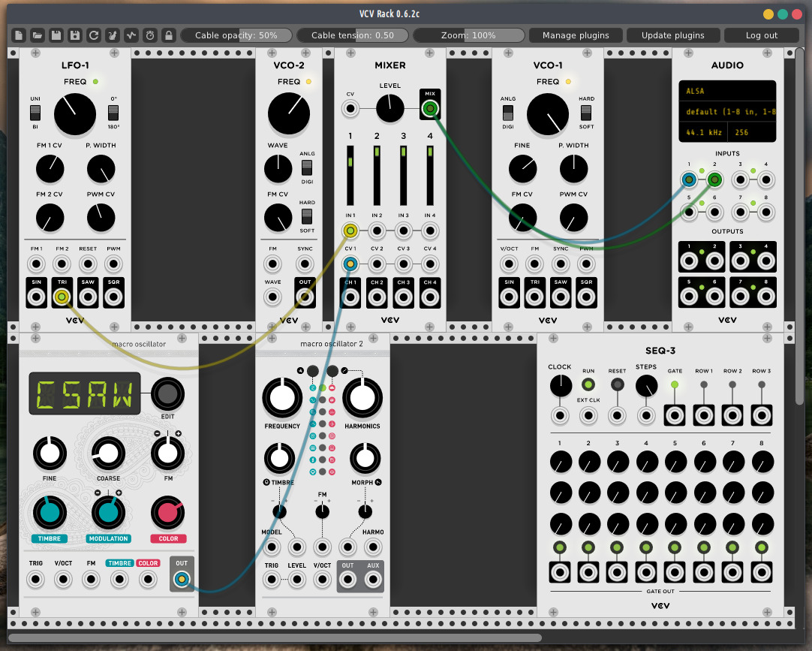Click the macro oscillator OUT jack
This screenshot has width=812, height=651.
(x=182, y=579)
